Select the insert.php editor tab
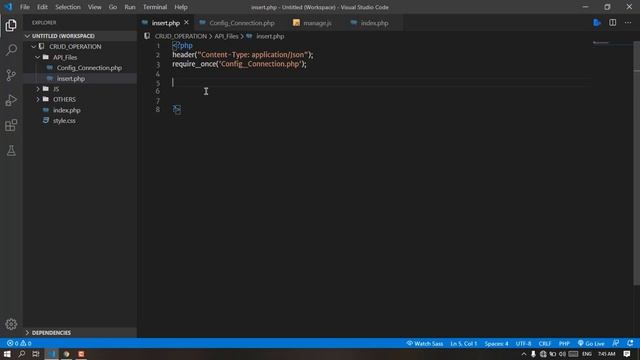Viewport: 640px width, 360px height. pyautogui.click(x=165, y=23)
